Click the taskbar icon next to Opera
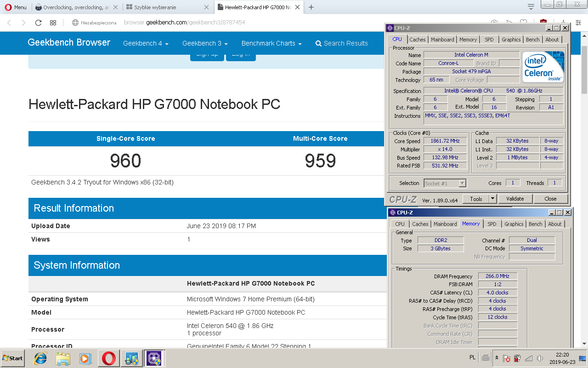The image size is (588, 368). click(x=132, y=358)
